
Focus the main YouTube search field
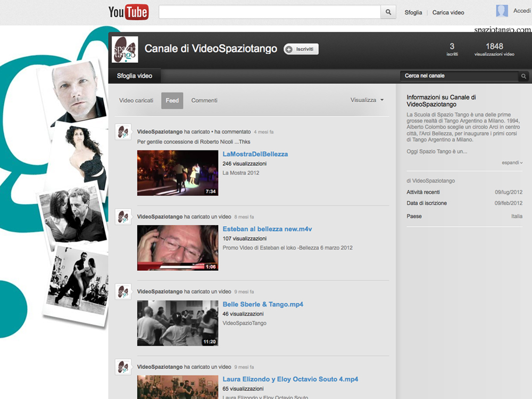(270, 12)
